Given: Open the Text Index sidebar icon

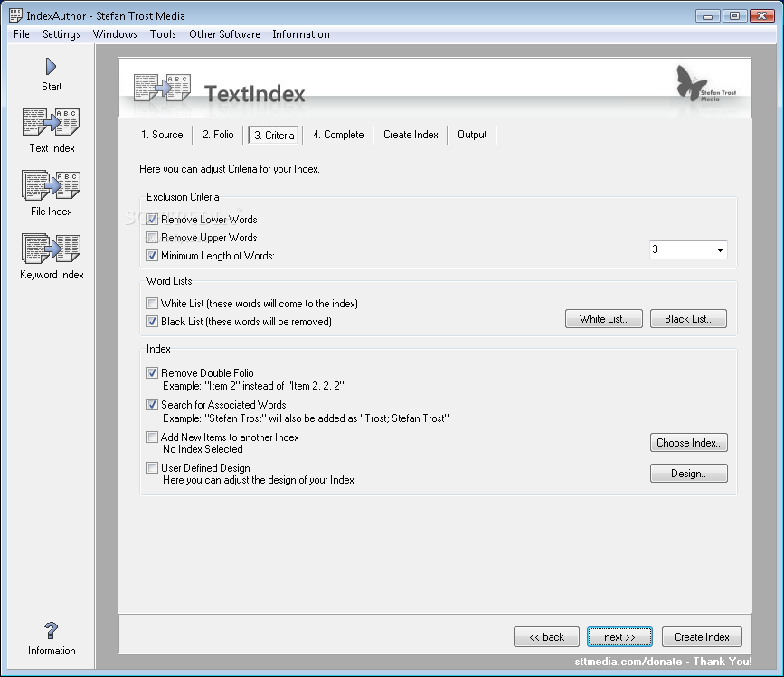Looking at the screenshot, I should pyautogui.click(x=51, y=122).
